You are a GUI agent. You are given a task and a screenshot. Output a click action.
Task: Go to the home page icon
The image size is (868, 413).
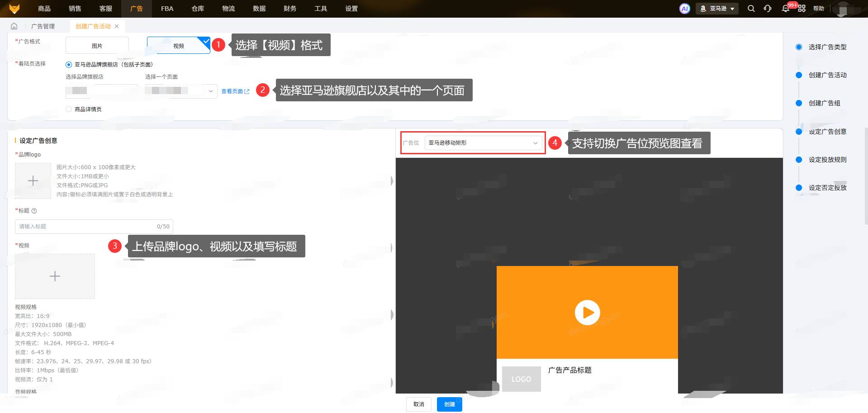[x=14, y=26]
